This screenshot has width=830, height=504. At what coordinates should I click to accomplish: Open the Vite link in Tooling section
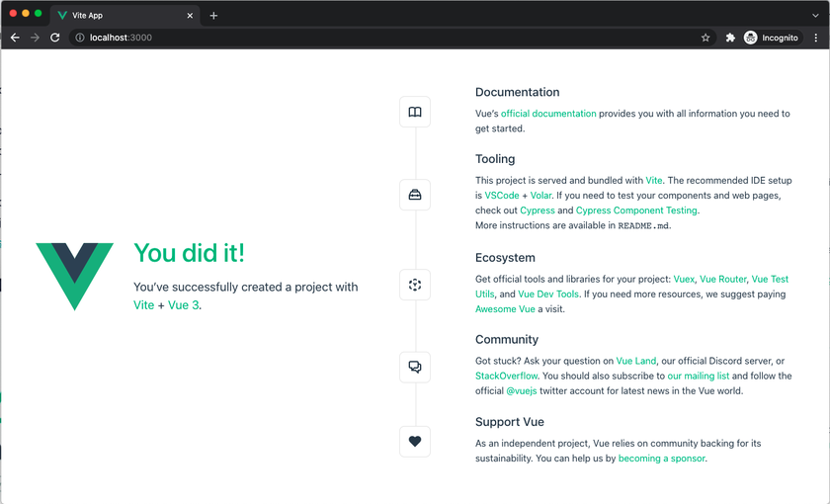click(654, 180)
